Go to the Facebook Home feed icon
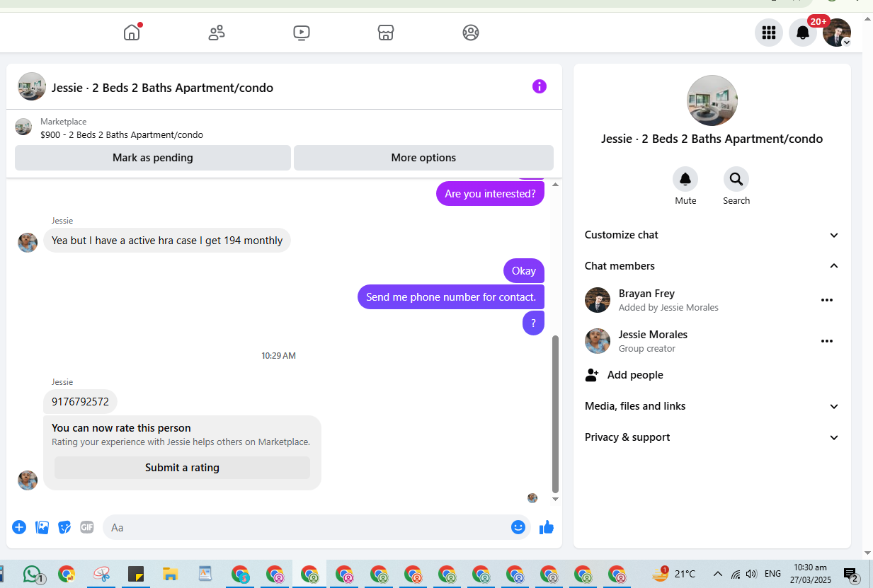Viewport: 873px width, 588px height. 132,33
